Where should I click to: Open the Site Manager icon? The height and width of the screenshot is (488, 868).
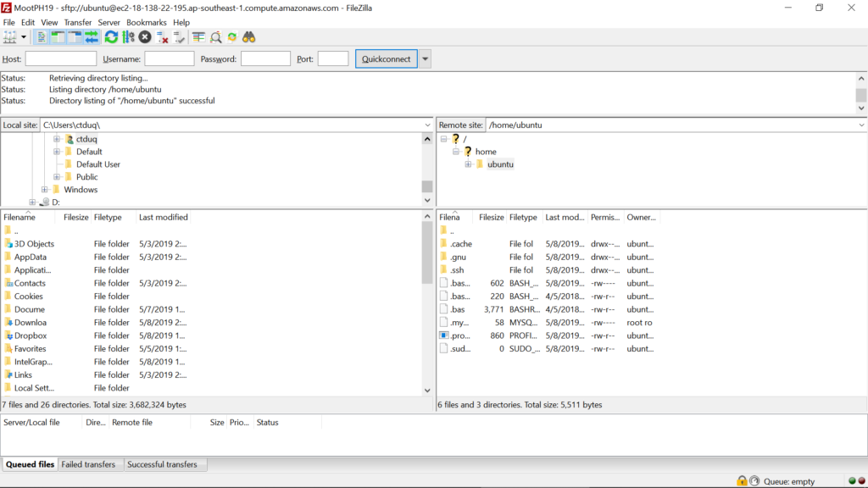10,37
